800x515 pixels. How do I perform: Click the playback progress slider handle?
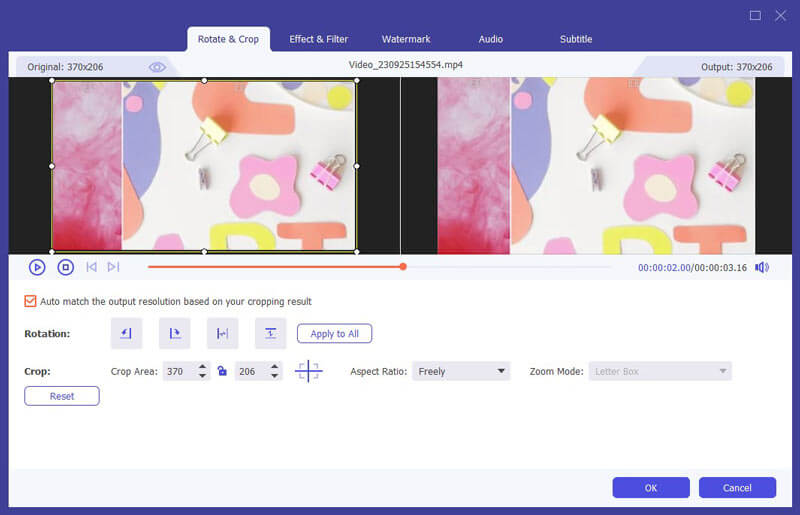(403, 266)
